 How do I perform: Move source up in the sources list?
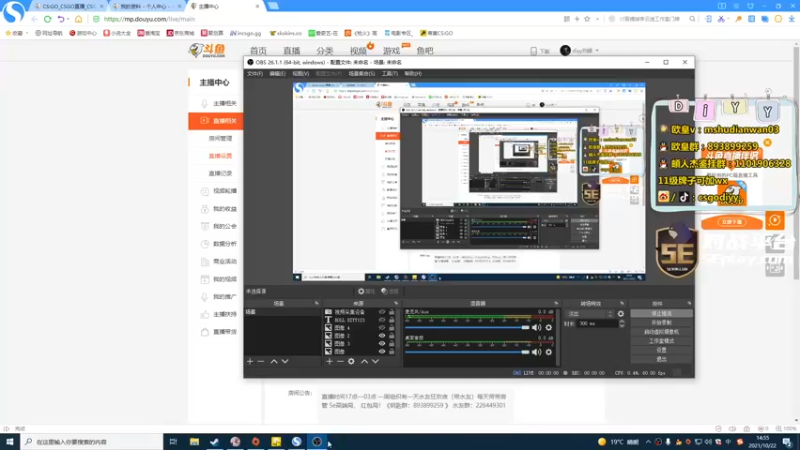click(364, 361)
